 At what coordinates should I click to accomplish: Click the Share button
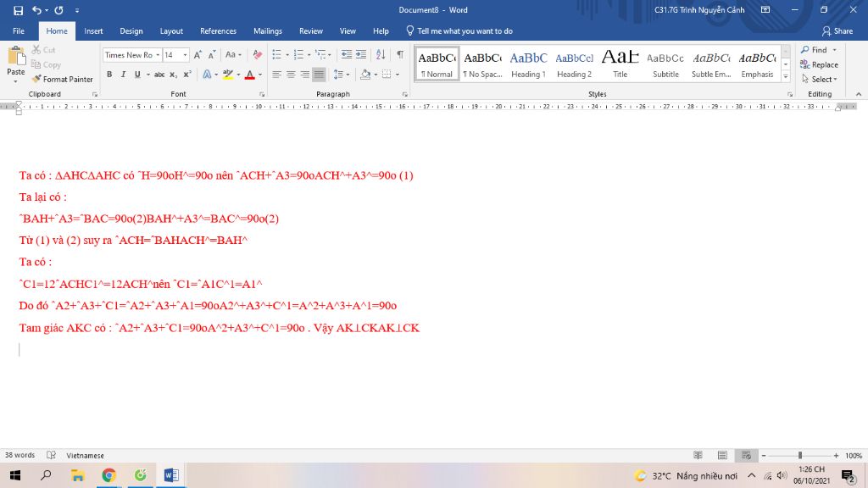837,31
